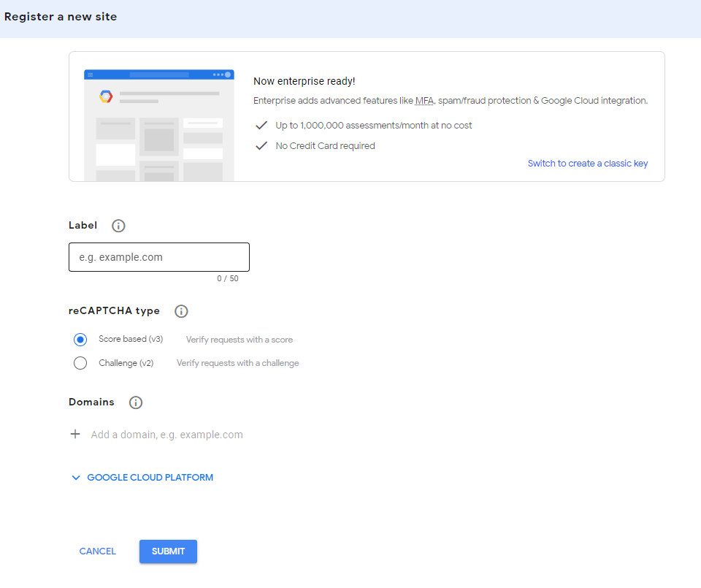This screenshot has height=588, width=701.
Task: Click the MFA abbreviation in the description
Action: coord(424,101)
